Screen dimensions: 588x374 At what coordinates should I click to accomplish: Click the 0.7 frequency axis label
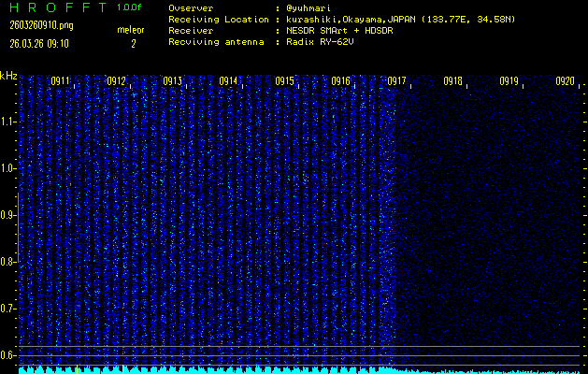pos(7,309)
